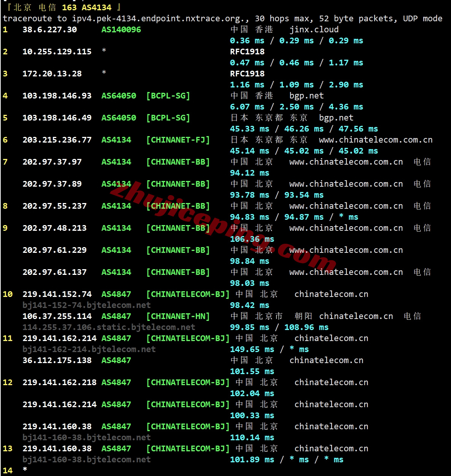Select the IP 106.37.255.114
451x476 pixels.
(57, 316)
